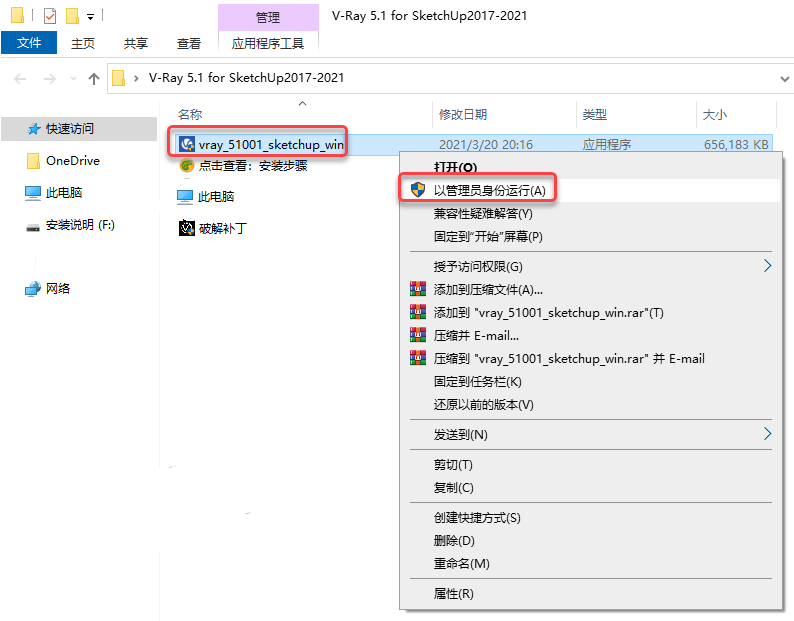Choose 添加到 "vray_51001_sketchup_win.rar"(T)
The height and width of the screenshot is (621, 794).
(590, 313)
